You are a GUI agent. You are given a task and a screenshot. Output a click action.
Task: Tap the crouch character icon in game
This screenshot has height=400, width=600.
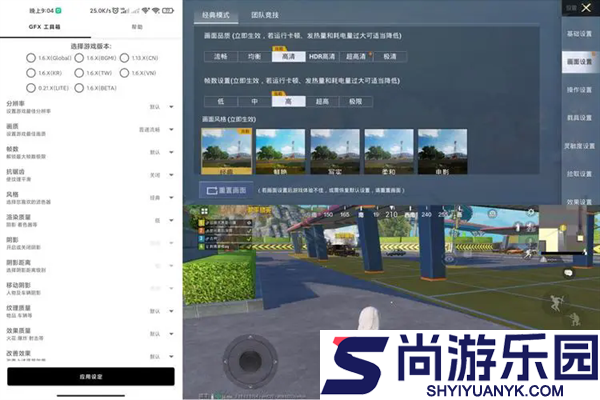tap(574, 319)
